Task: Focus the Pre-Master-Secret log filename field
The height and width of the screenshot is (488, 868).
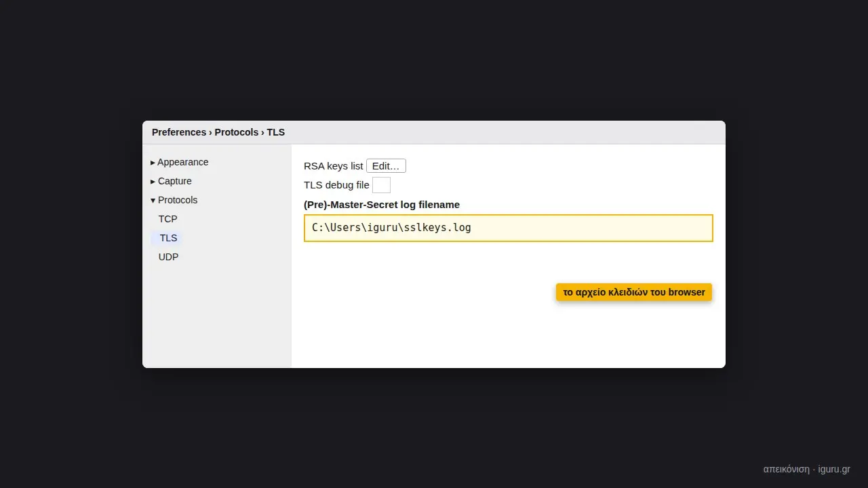Action: [x=509, y=228]
